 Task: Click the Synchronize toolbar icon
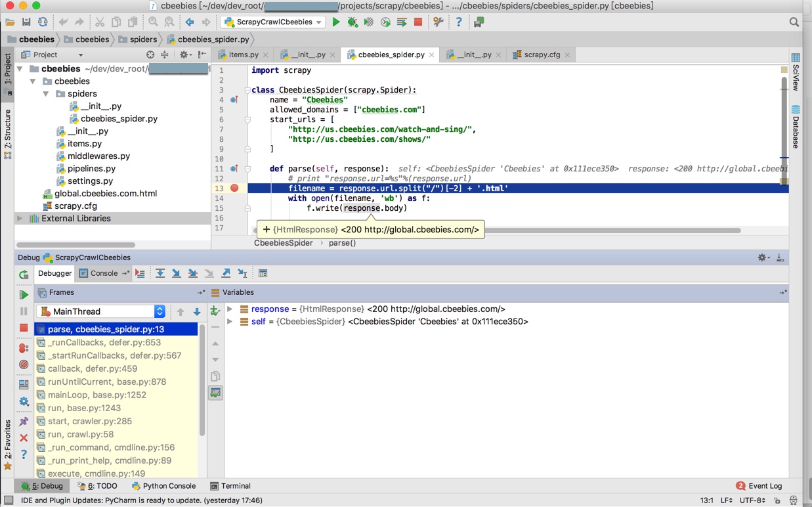(43, 22)
